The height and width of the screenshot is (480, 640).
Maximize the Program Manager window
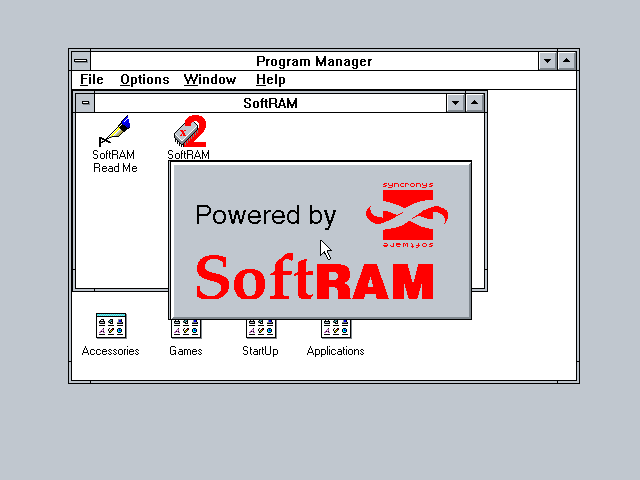click(x=567, y=61)
